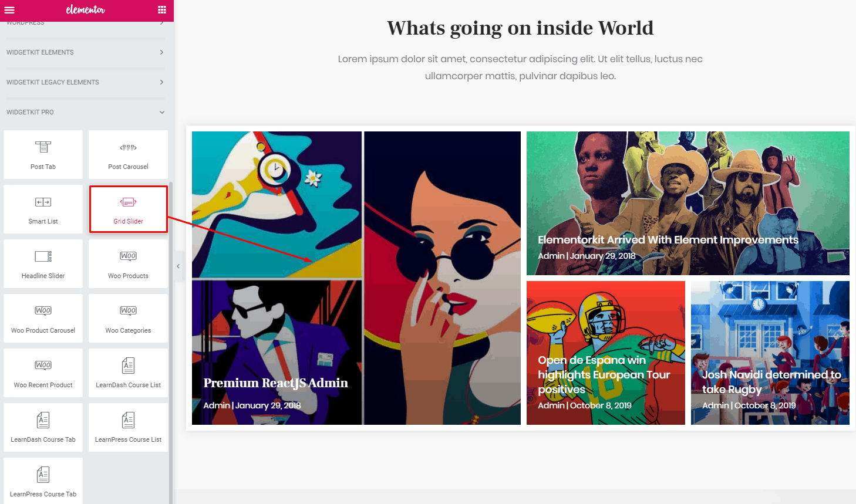Choose the Smart List widget
This screenshot has width=856, height=504.
pos(43,209)
